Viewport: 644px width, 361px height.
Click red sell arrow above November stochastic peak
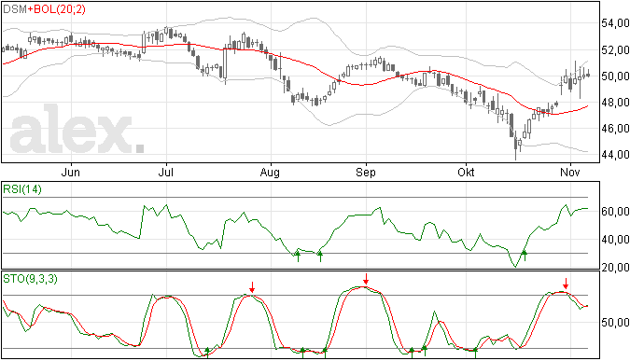point(566,284)
